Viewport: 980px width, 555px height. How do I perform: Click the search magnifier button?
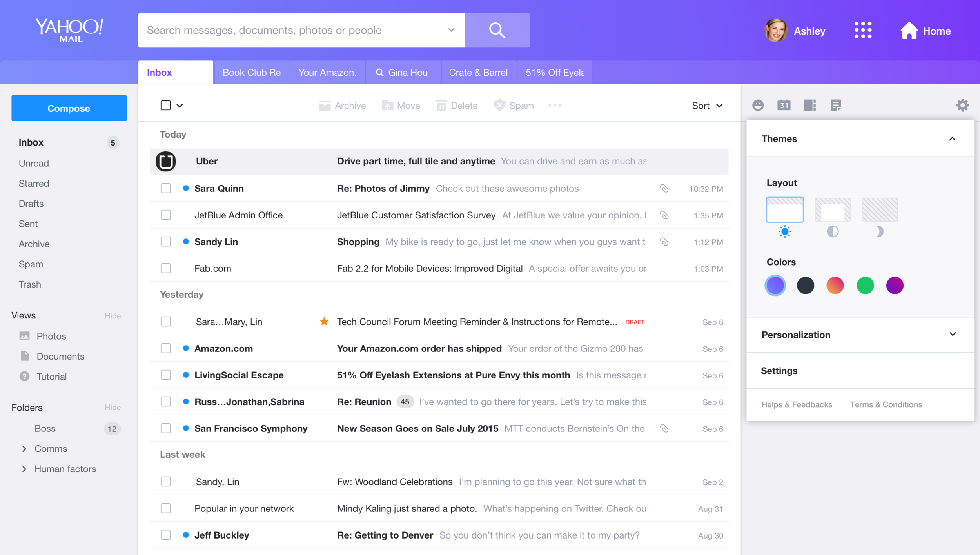point(497,30)
